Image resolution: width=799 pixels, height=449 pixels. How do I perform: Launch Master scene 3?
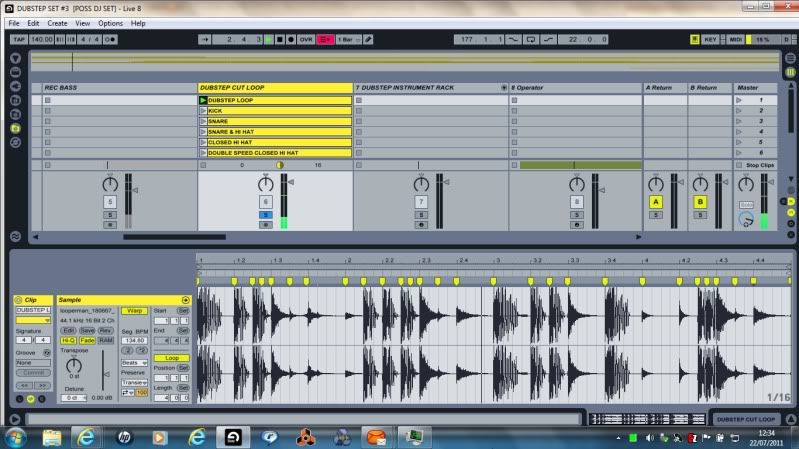(x=740, y=121)
